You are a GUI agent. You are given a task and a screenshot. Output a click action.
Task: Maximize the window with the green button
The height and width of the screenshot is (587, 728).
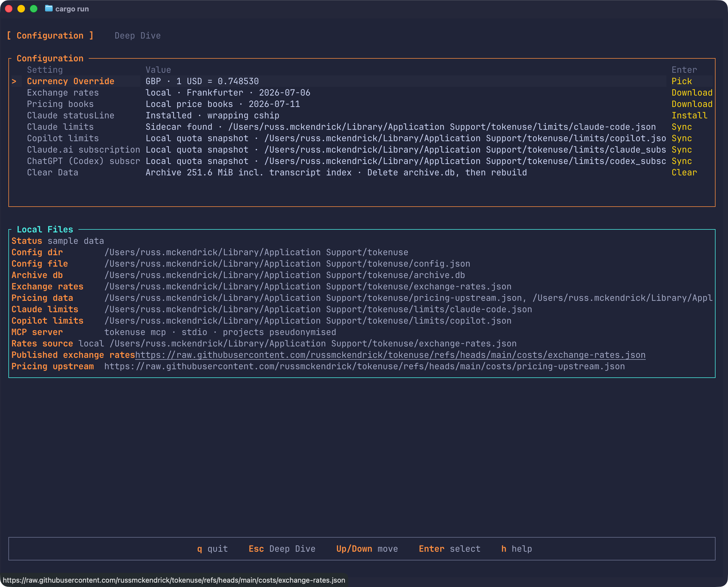coord(34,9)
